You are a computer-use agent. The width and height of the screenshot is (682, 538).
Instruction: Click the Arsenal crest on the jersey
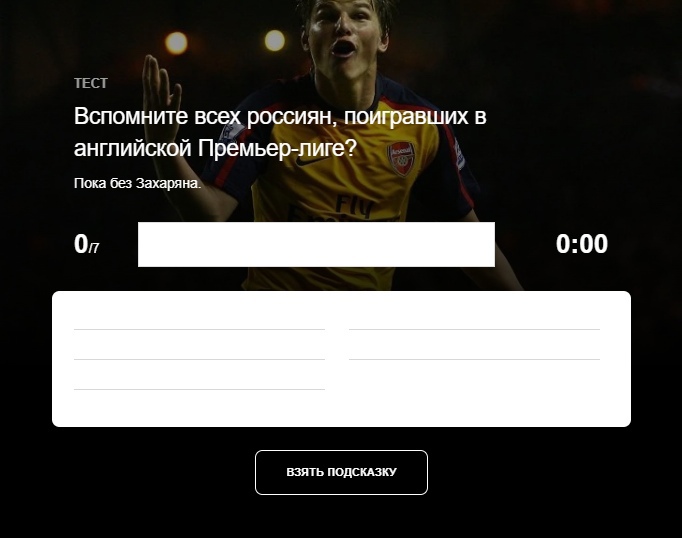click(x=401, y=159)
